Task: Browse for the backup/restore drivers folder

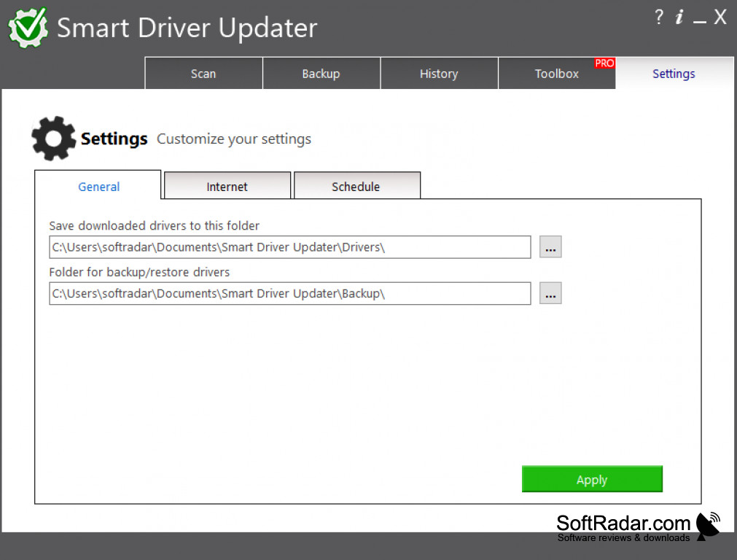Action: [x=550, y=293]
